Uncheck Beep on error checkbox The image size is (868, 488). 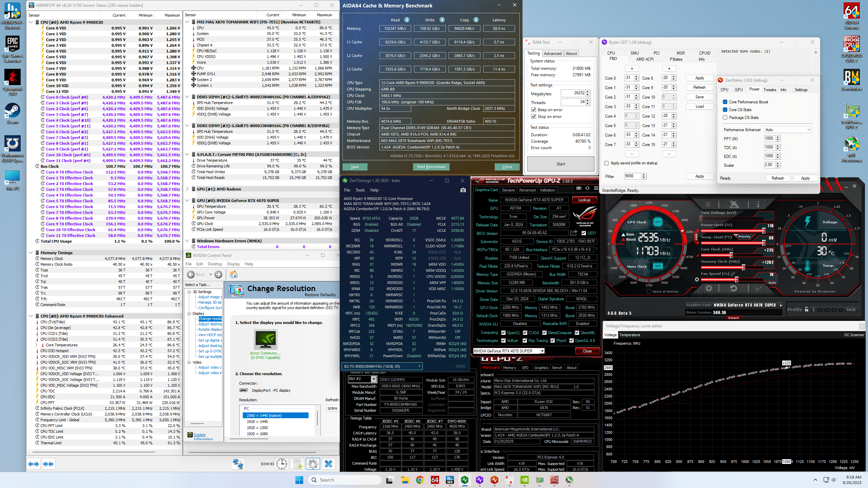point(534,110)
